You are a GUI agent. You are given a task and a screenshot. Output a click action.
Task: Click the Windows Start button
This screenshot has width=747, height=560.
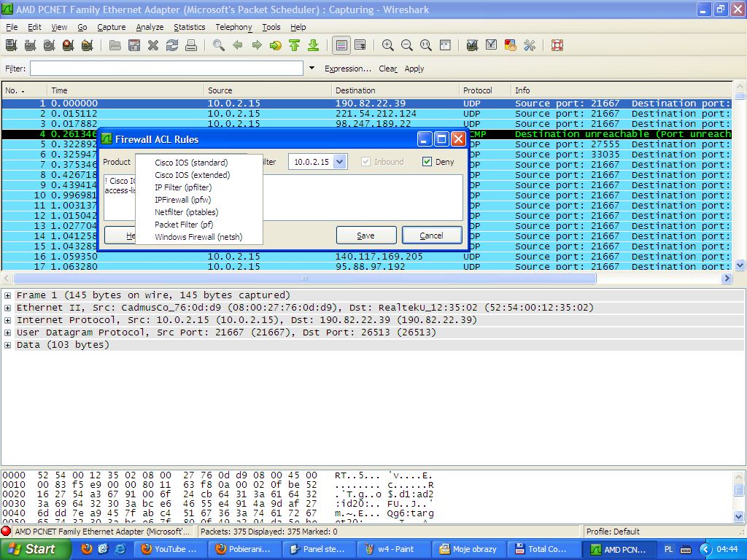point(35,549)
